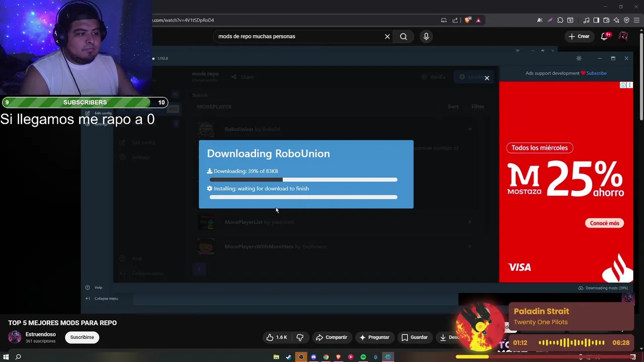Open the purple feather extension icon
The height and width of the screenshot is (362, 644).
pos(550,20)
